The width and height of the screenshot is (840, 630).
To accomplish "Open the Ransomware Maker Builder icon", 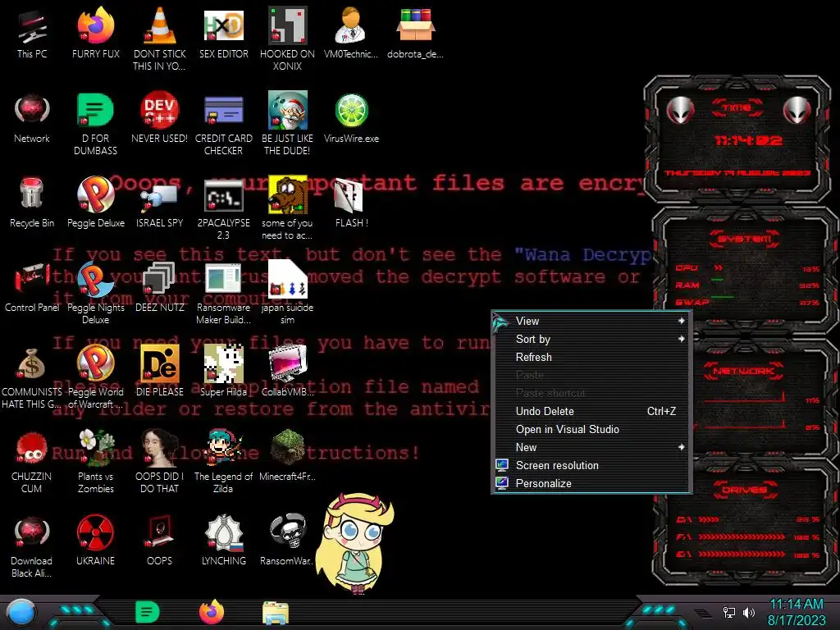I will [x=223, y=293].
